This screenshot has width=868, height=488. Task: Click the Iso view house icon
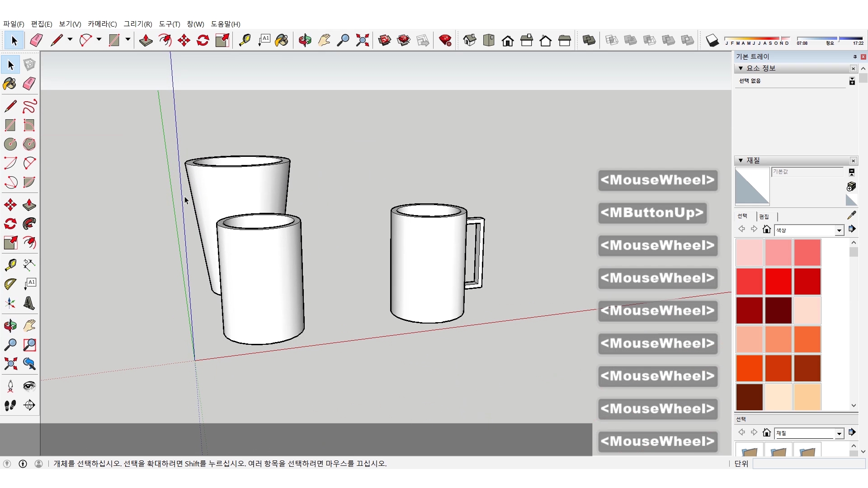coord(470,41)
